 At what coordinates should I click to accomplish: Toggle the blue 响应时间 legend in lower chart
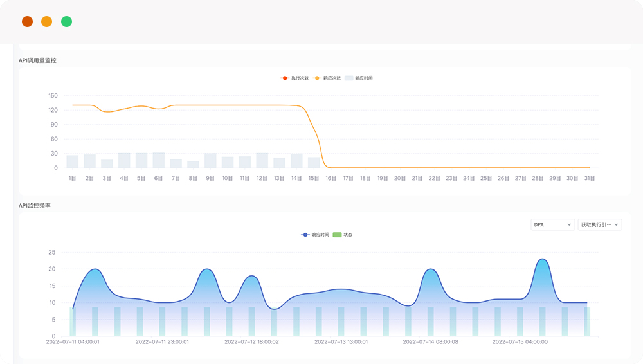pos(305,235)
